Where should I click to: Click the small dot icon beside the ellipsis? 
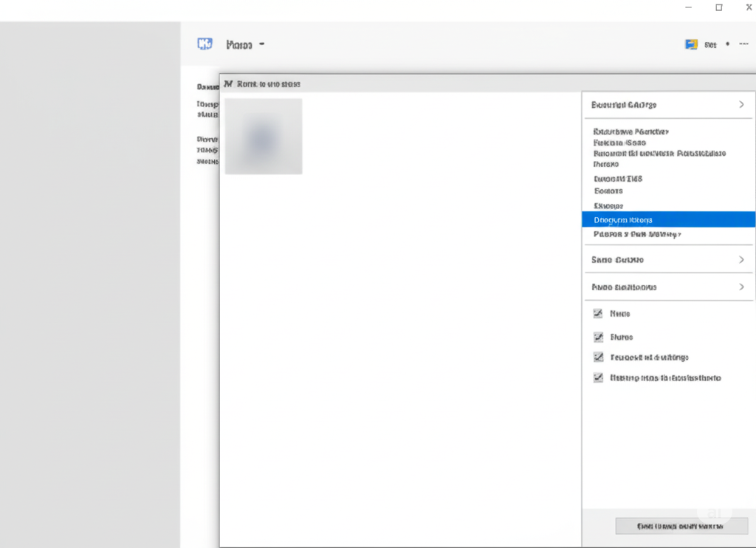click(727, 44)
